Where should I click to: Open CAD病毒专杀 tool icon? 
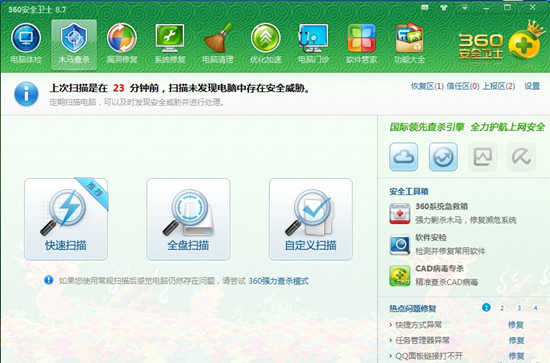[400, 276]
